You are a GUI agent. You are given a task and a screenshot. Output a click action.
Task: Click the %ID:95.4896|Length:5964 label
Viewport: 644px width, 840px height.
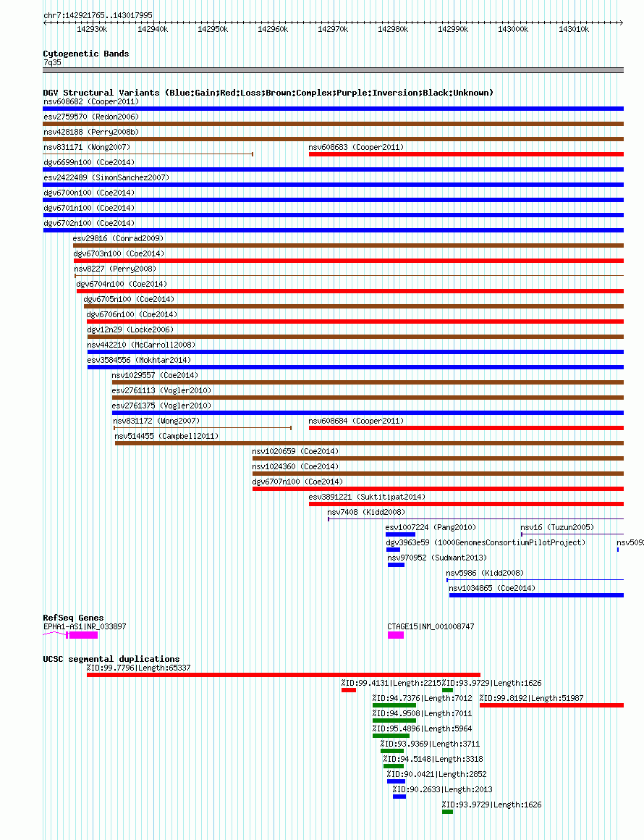[423, 728]
